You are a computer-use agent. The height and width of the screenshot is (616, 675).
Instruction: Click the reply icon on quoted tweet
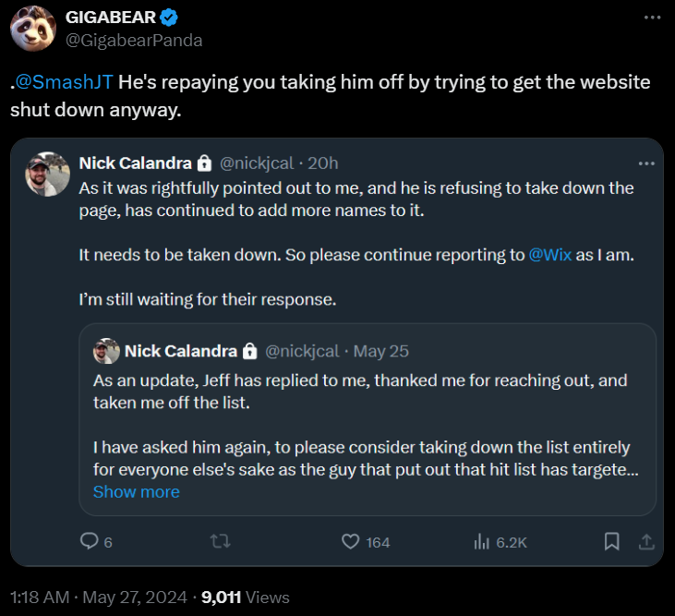[x=90, y=541]
